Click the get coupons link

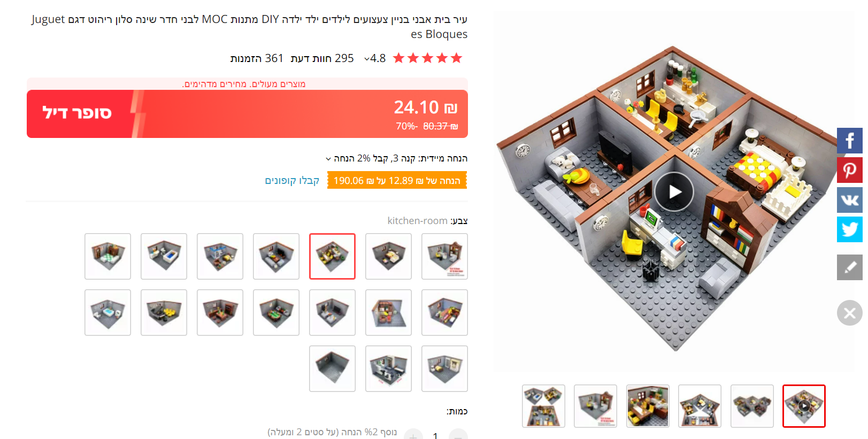(292, 181)
